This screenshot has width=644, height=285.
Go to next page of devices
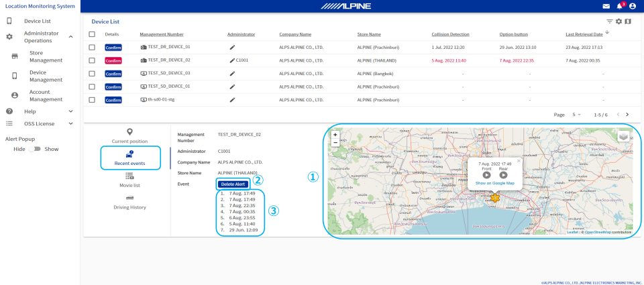[x=627, y=115]
